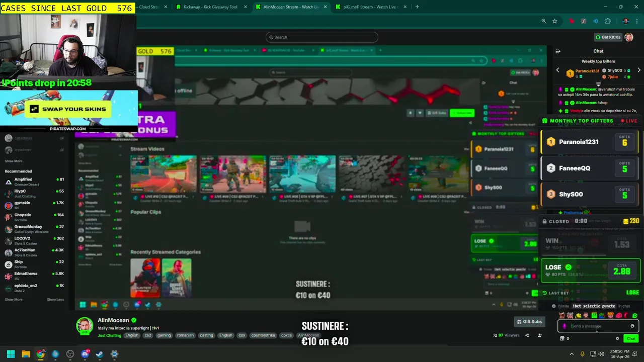Open the 97 Viewers list
644x362 pixels.
pyautogui.click(x=507, y=335)
